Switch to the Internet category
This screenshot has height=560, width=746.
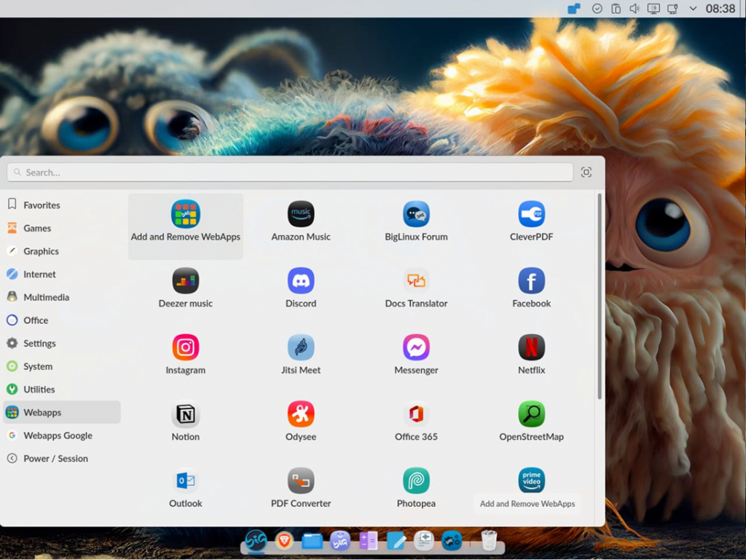tap(39, 275)
